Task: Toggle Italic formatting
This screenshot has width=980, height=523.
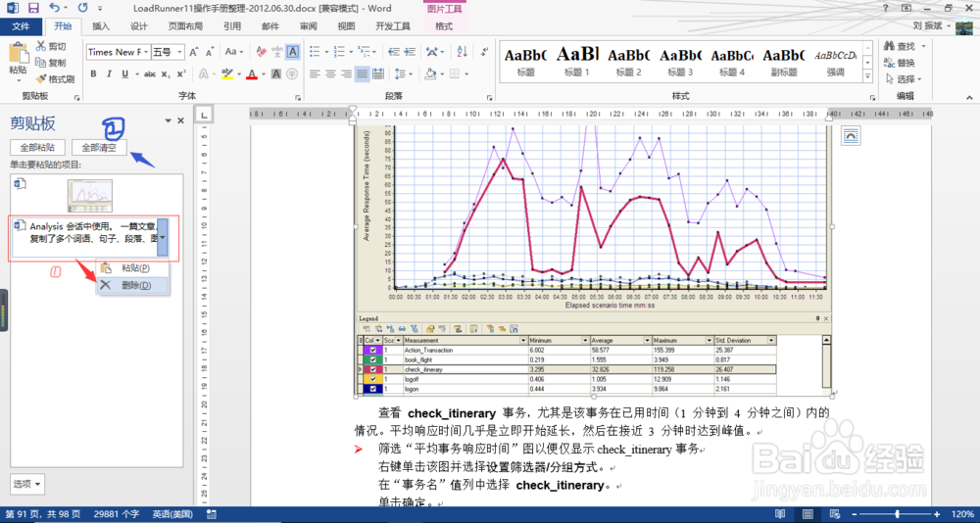Action: click(x=110, y=74)
